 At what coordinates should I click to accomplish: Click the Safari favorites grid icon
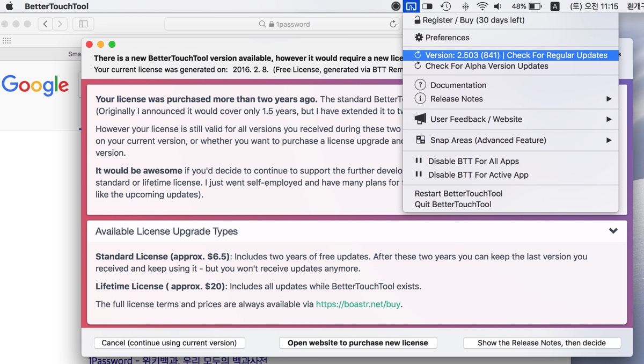(6, 41)
